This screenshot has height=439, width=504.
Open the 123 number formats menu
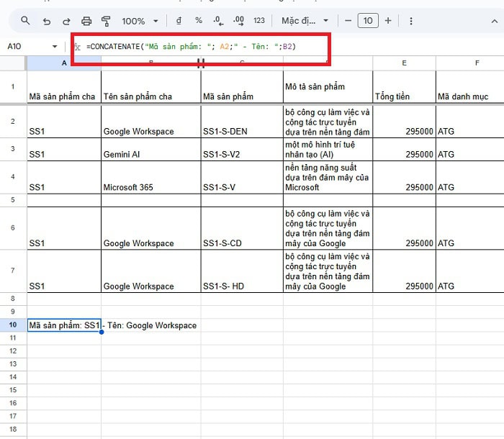pos(259,21)
